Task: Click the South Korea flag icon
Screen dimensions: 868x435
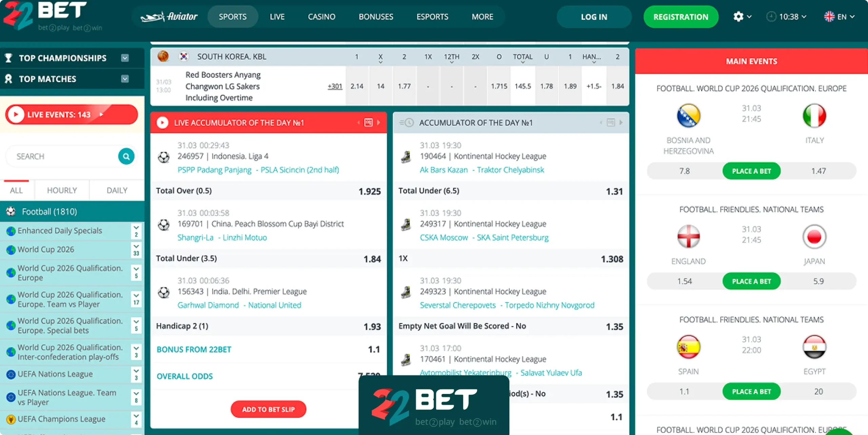Action: (183, 56)
